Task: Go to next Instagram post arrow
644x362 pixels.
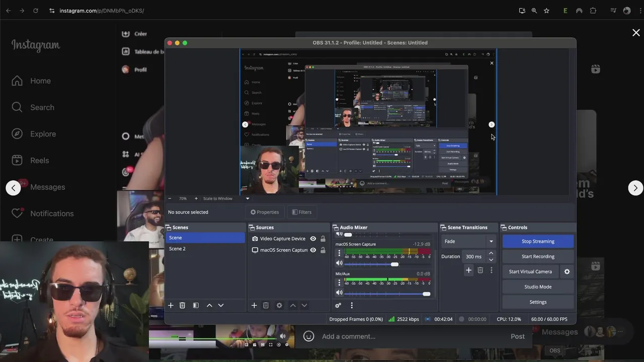Action: 635,188
